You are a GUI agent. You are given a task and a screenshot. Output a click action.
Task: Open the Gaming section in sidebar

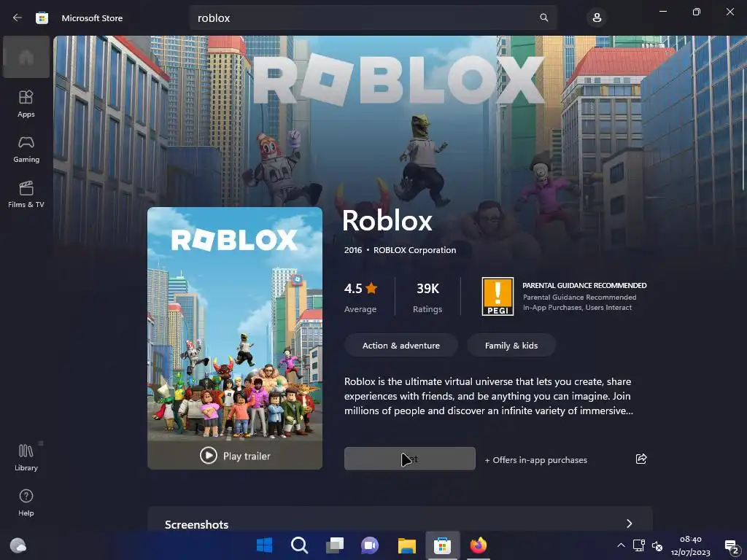tap(26, 149)
